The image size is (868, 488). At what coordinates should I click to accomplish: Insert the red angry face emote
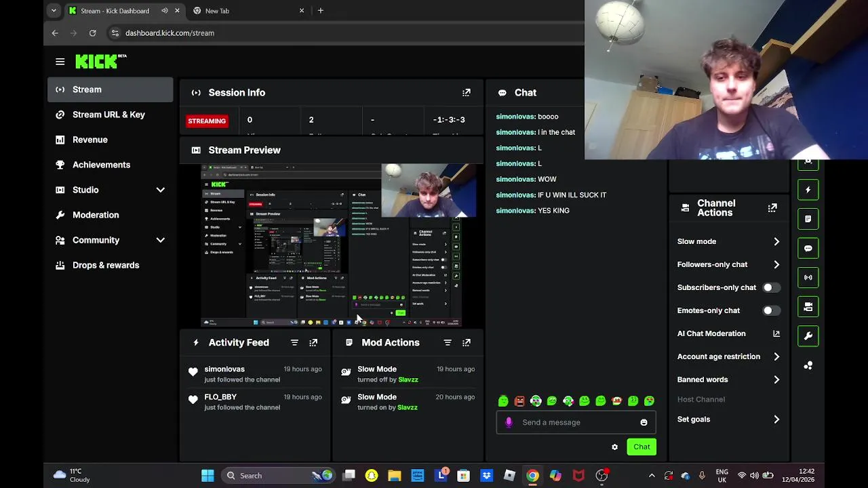(519, 401)
